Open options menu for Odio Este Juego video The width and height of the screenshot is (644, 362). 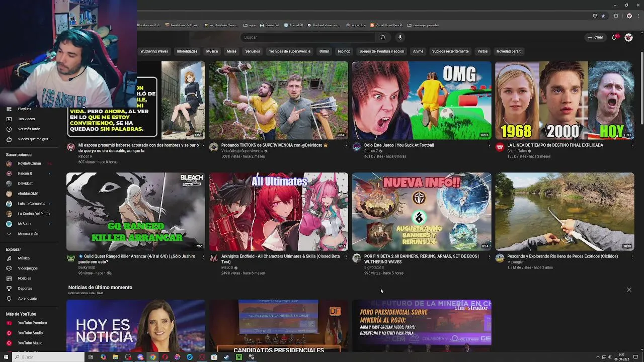pyautogui.click(x=489, y=146)
